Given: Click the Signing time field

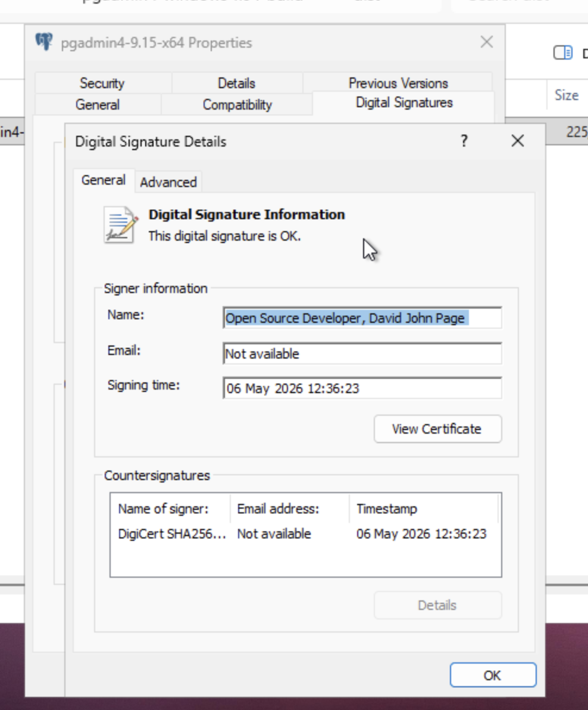Looking at the screenshot, I should 362,388.
